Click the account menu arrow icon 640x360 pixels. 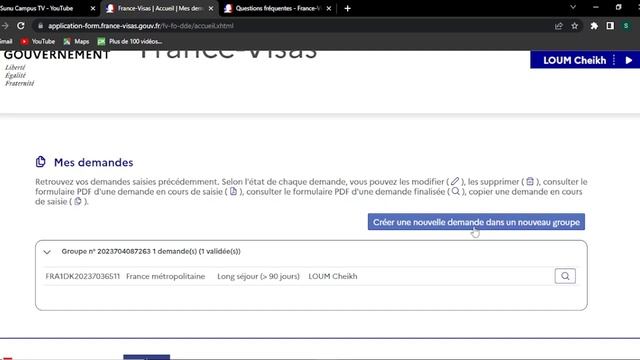(x=629, y=60)
